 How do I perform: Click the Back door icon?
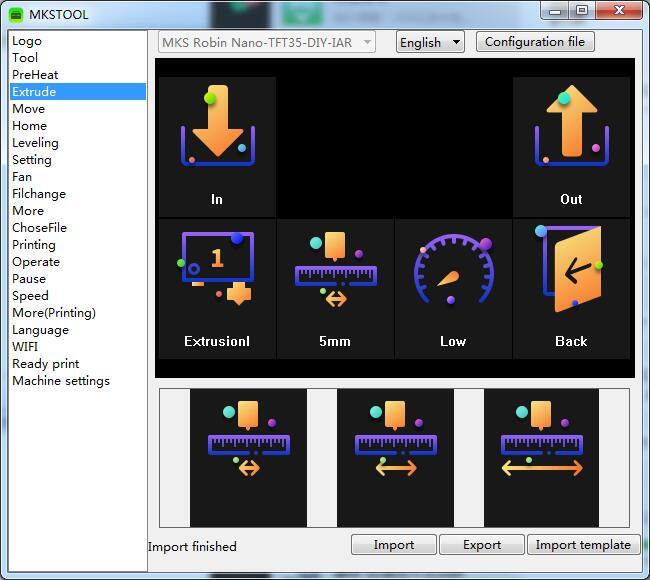[x=571, y=270]
